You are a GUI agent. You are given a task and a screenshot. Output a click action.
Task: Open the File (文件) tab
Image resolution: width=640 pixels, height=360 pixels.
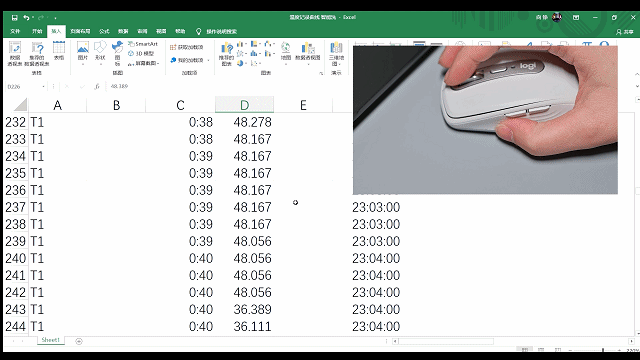15,31
